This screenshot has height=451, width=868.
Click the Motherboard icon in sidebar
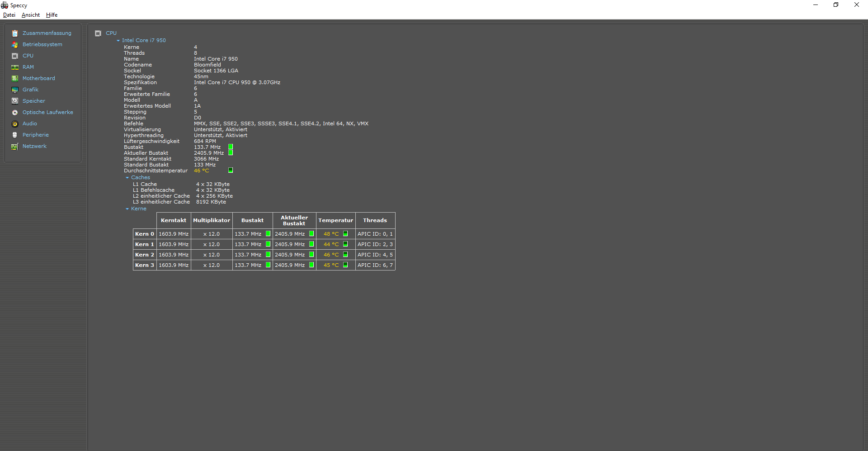(15, 79)
